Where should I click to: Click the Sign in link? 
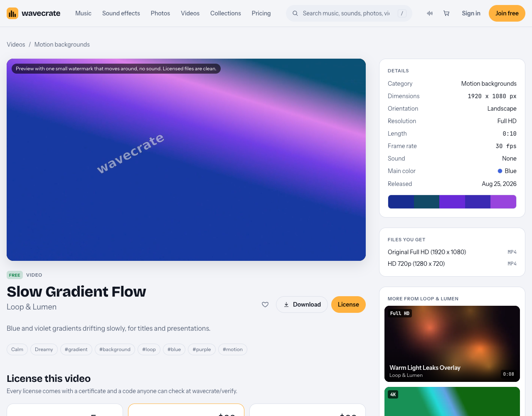(471, 13)
